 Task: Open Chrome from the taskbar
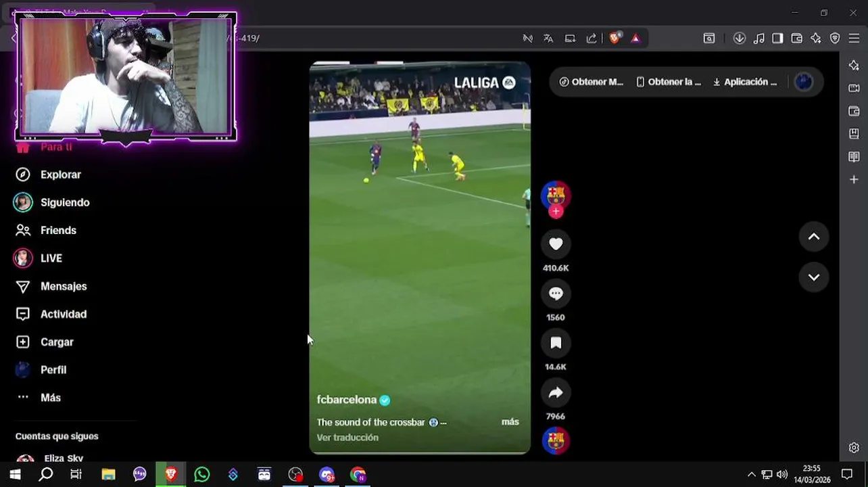tap(358, 474)
